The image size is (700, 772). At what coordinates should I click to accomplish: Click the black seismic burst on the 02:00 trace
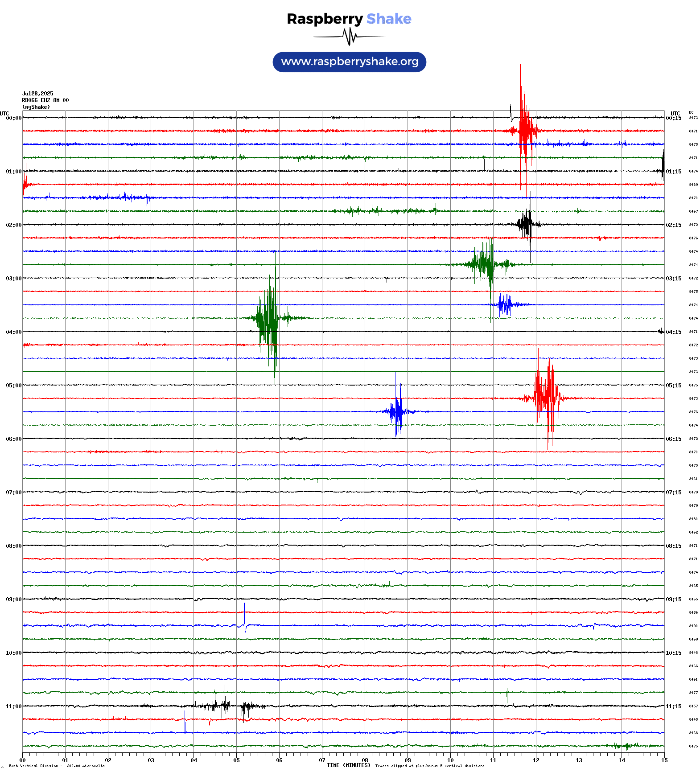[x=527, y=224]
